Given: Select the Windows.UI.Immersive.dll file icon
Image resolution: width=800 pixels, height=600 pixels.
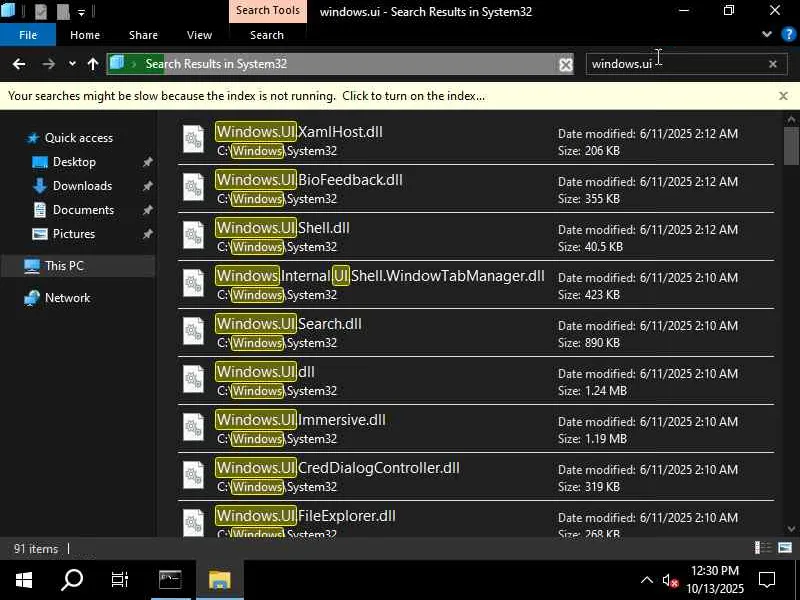Looking at the screenshot, I should tap(193, 427).
